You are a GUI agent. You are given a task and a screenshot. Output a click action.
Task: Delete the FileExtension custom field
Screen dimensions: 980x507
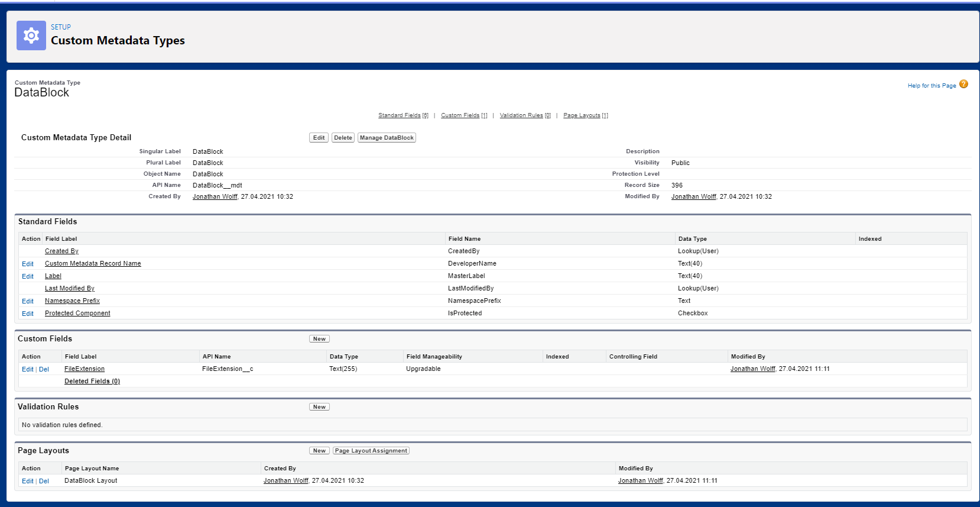(44, 370)
